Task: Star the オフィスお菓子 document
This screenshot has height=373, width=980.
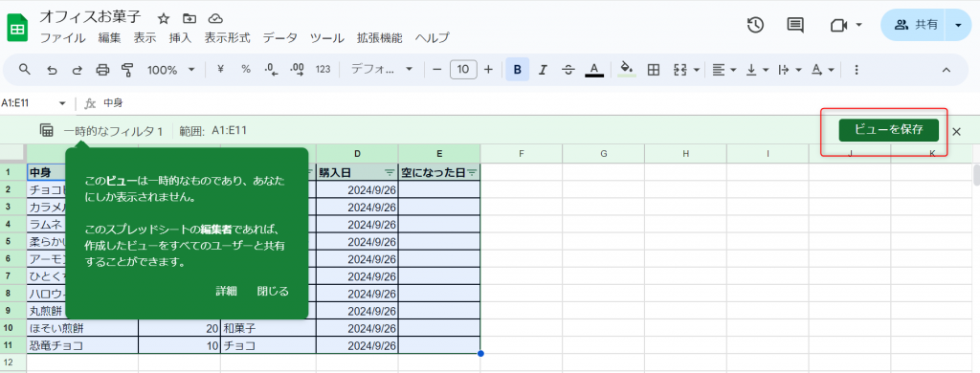Action: (164, 18)
